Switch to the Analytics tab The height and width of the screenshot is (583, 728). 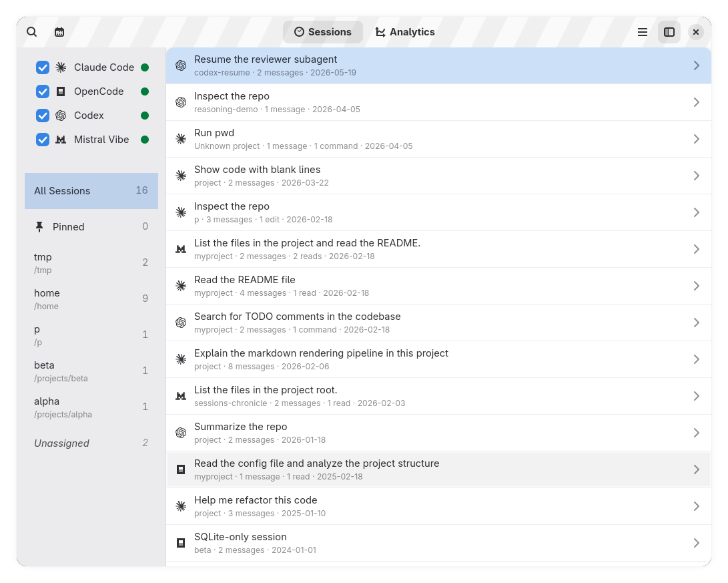point(405,32)
